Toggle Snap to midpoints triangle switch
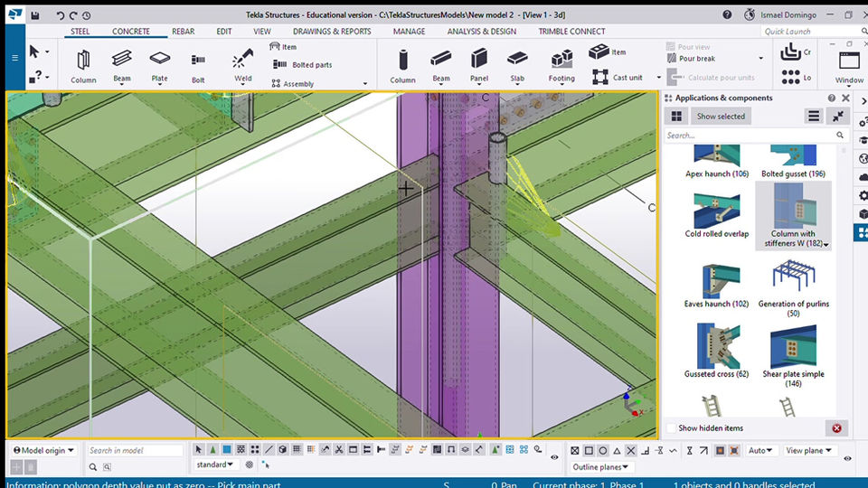The width and height of the screenshot is (868, 488). pos(617,451)
